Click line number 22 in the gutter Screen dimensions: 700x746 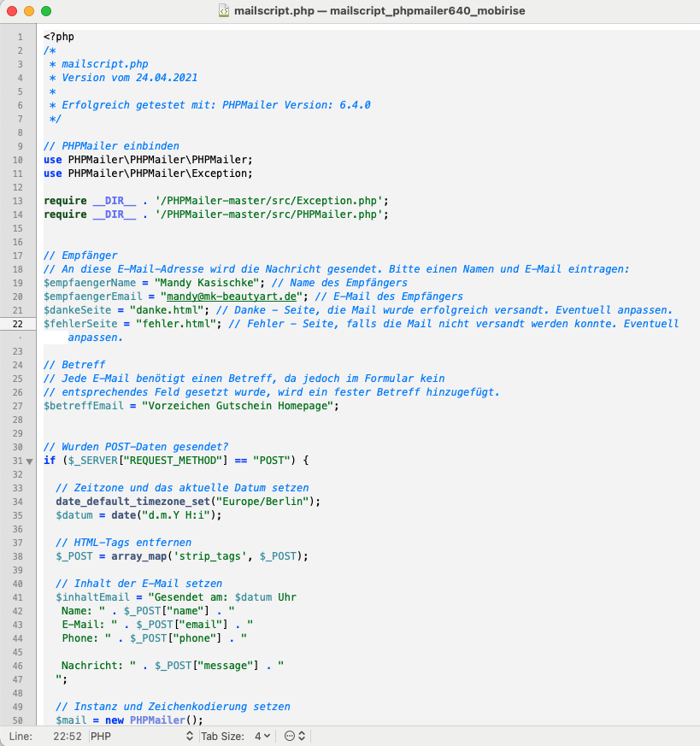tap(18, 324)
